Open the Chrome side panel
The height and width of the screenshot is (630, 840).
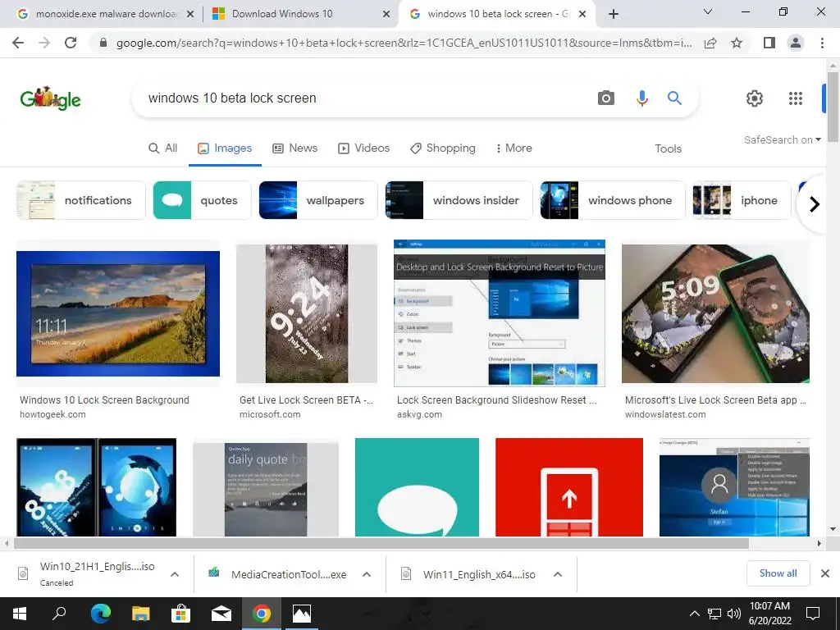769,43
